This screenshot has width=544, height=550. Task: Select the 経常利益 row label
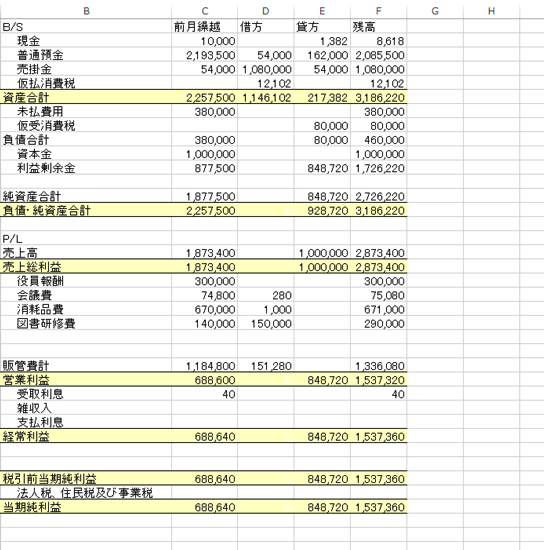[86, 436]
